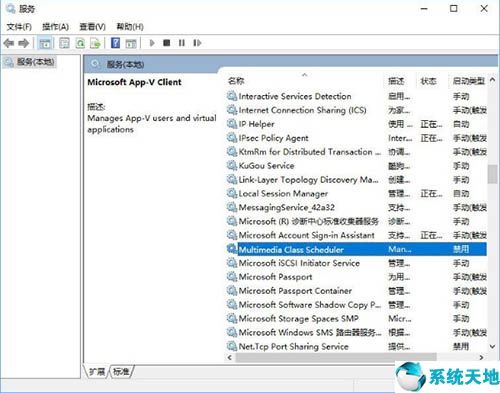Select Local Session Manager service
The width and height of the screenshot is (500, 393).
tap(356, 193)
